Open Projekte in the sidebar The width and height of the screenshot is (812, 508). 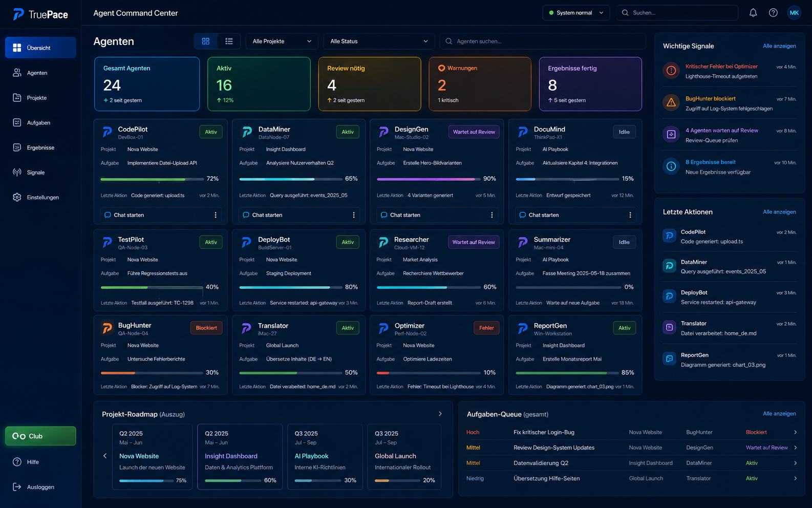click(x=40, y=98)
